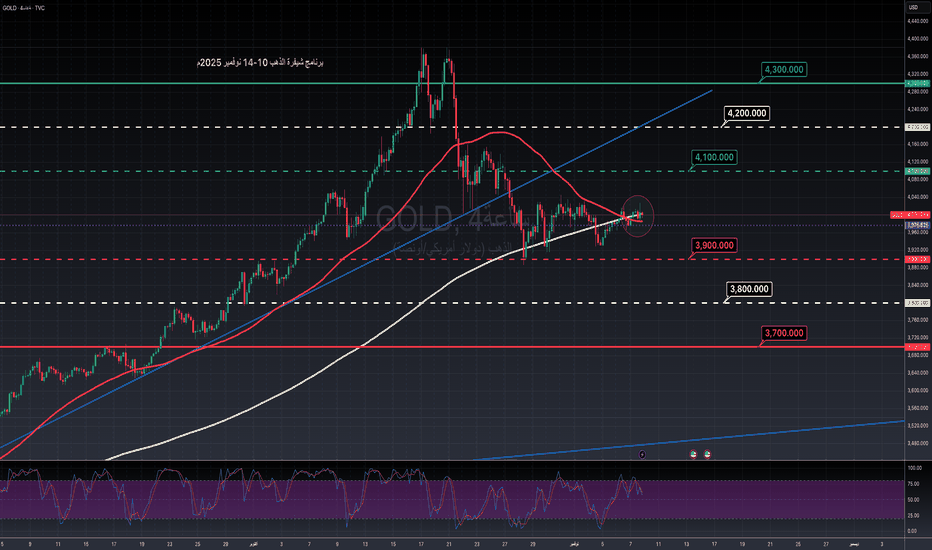Click the circle drawn around the moving average crossover
The image size is (932, 550).
pos(637,214)
